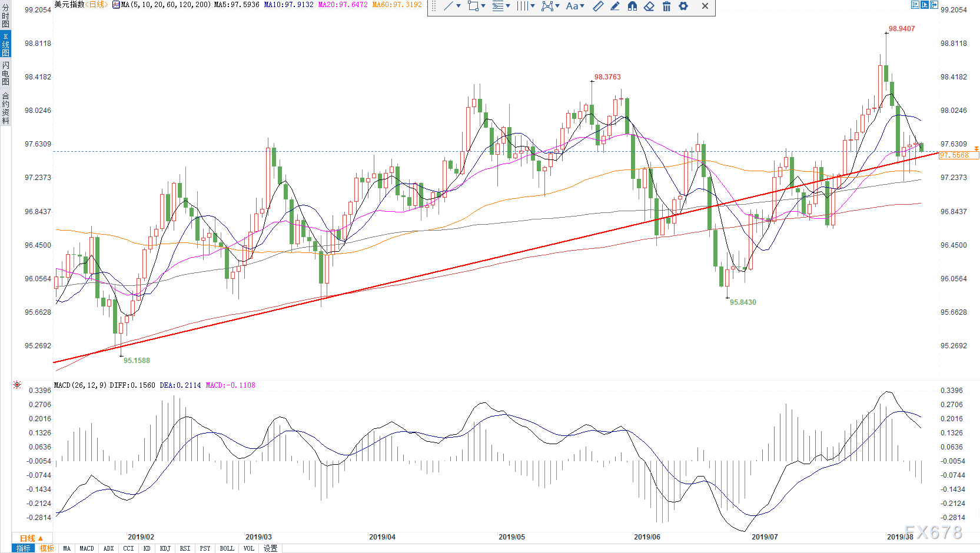This screenshot has width=980, height=553.
Task: Expand the percentage lines tool dropdown
Action: pos(508,6)
